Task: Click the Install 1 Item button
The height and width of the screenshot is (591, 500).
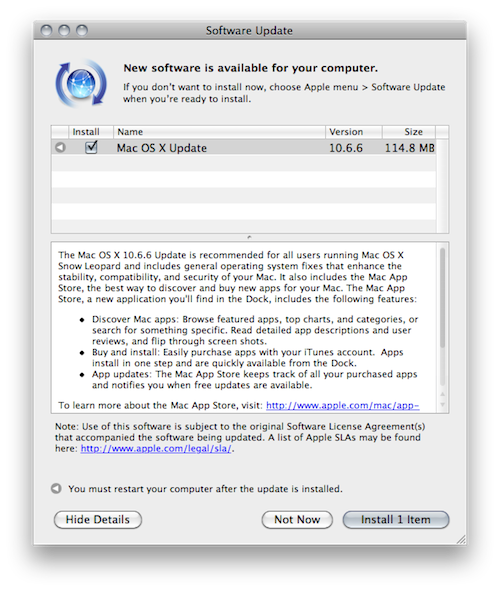Action: (x=396, y=520)
